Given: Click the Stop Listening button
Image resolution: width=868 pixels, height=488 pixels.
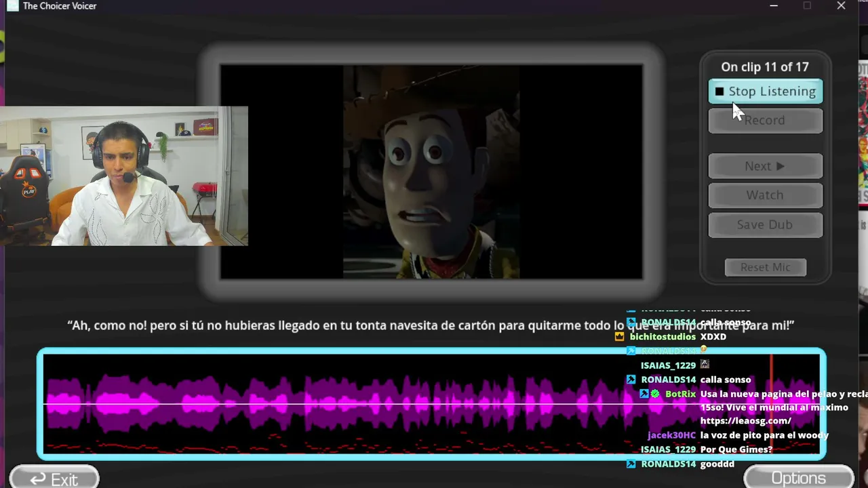Looking at the screenshot, I should [x=765, y=91].
